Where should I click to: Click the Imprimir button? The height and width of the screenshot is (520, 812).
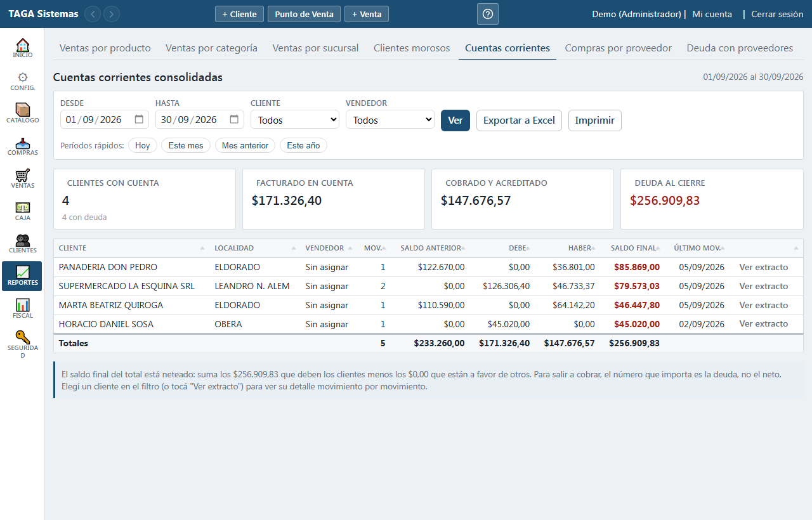(594, 120)
